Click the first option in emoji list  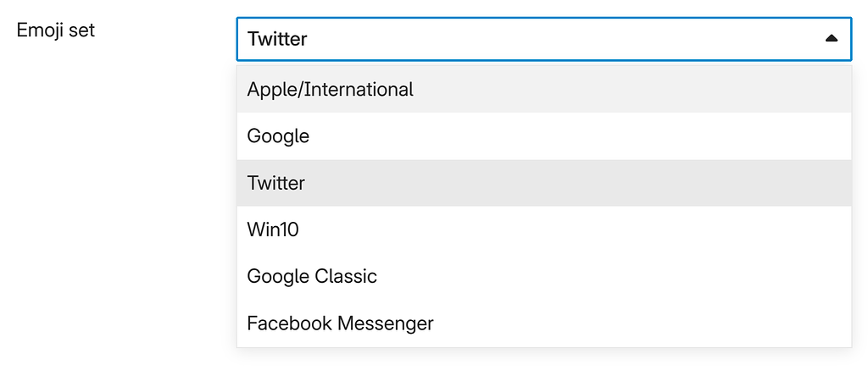331,89
